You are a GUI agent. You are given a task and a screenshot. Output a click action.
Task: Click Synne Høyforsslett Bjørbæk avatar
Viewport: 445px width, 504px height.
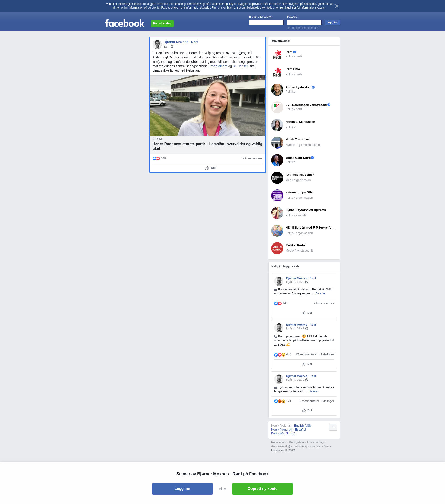(x=277, y=213)
